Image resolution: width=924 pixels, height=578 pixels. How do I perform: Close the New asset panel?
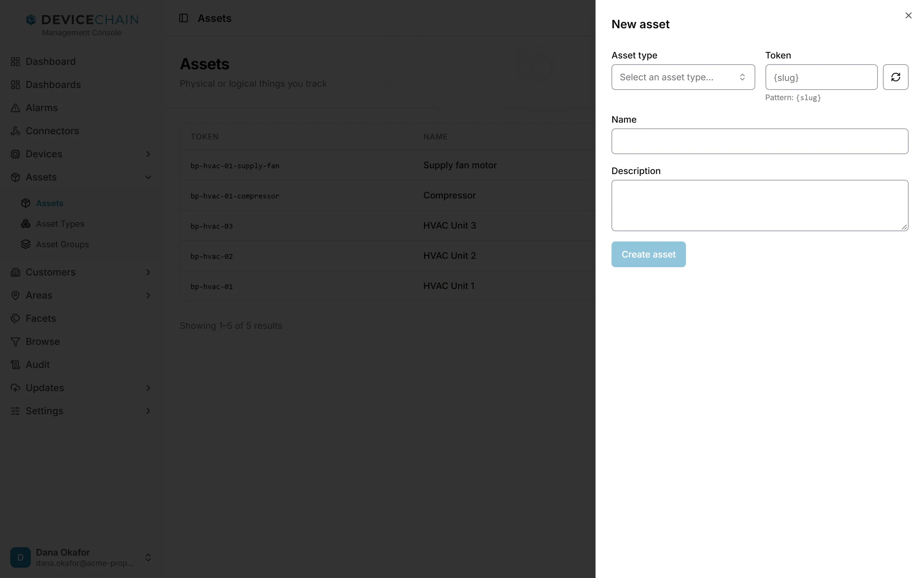[908, 15]
